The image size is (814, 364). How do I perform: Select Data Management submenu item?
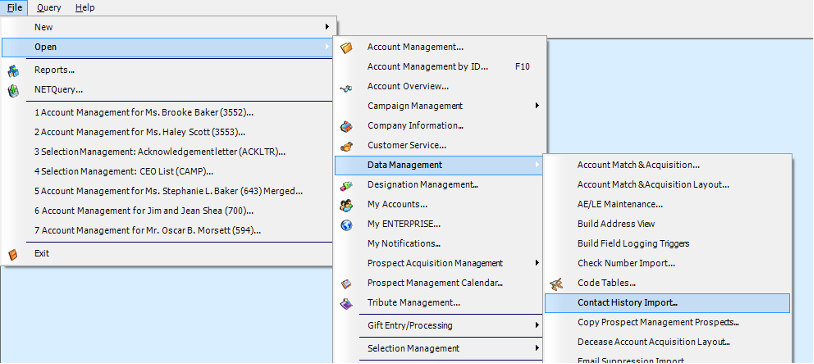point(440,165)
